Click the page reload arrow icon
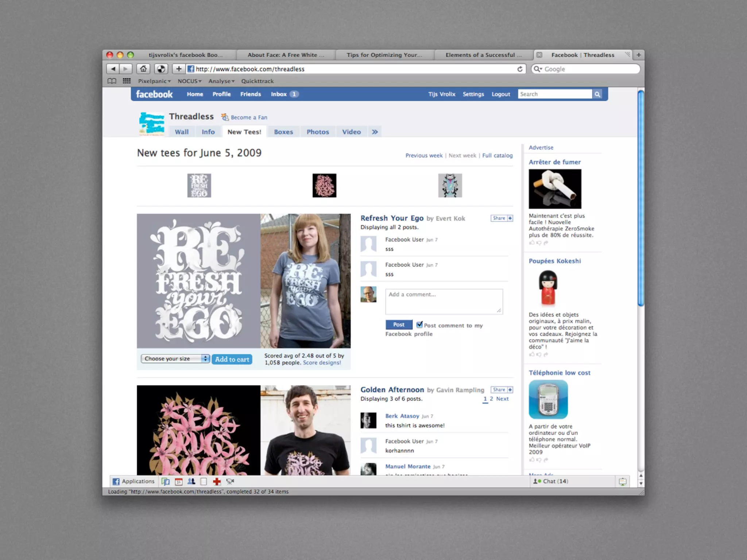 520,69
